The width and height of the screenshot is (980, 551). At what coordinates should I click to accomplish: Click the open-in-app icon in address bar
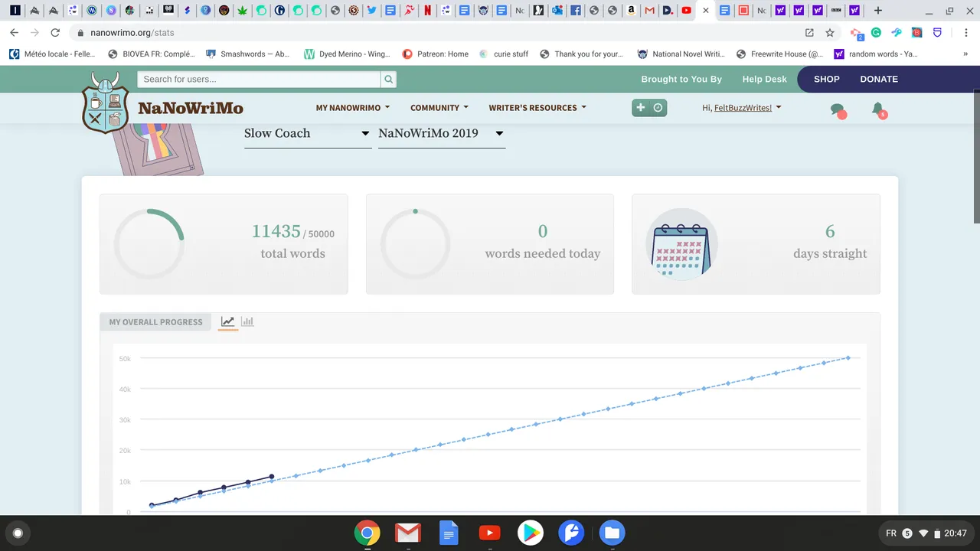[809, 33]
